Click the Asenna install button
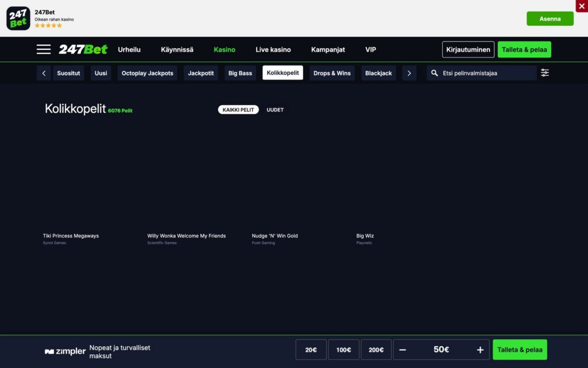 pos(550,18)
